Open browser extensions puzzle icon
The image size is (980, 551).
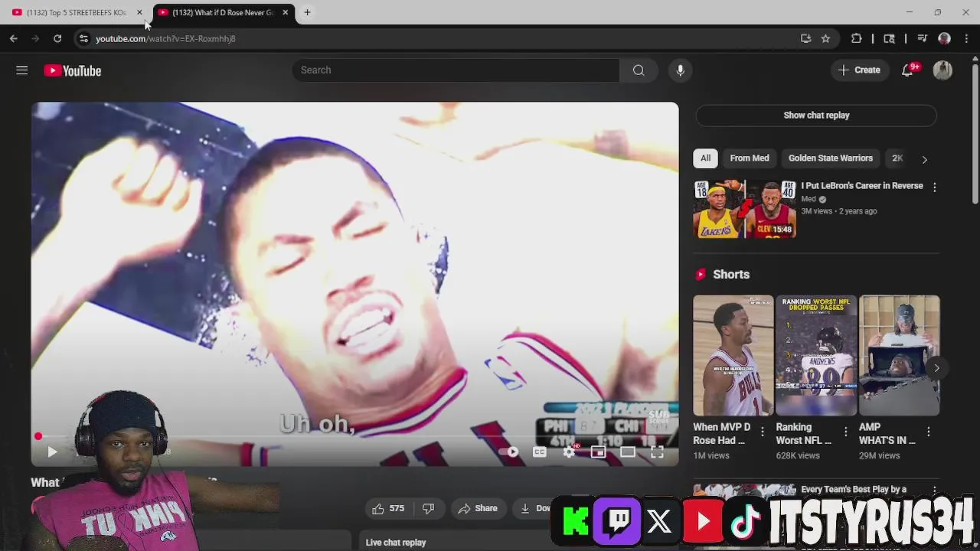857,38
